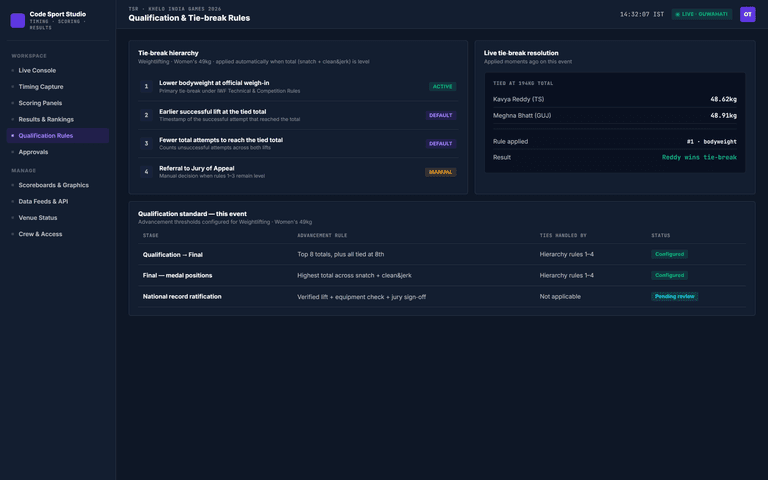Go to Data Feeds & API
The height and width of the screenshot is (480, 768).
pyautogui.click(x=58, y=201)
